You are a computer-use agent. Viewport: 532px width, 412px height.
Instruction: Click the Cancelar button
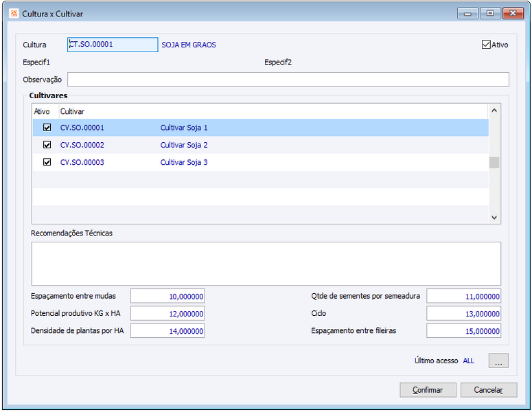tap(489, 390)
